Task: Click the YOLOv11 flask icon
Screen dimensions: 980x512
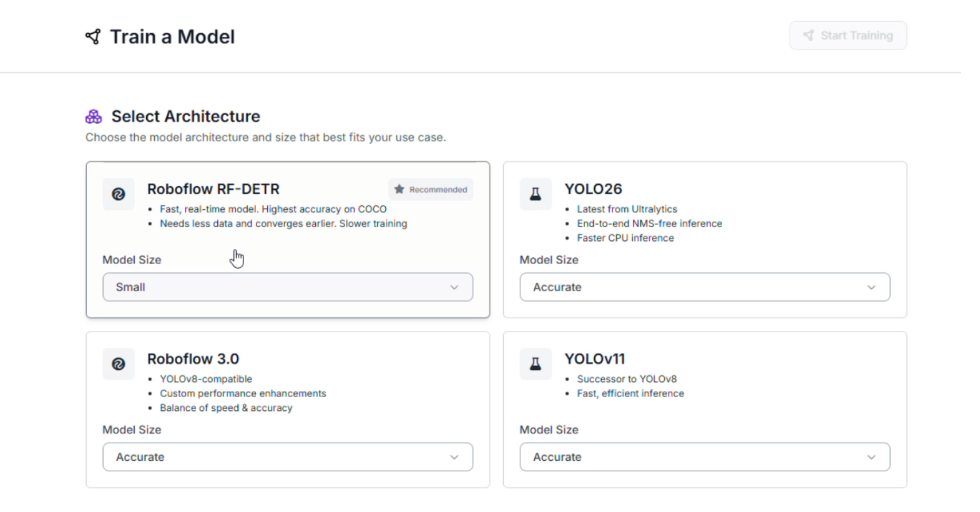Action: click(x=536, y=364)
